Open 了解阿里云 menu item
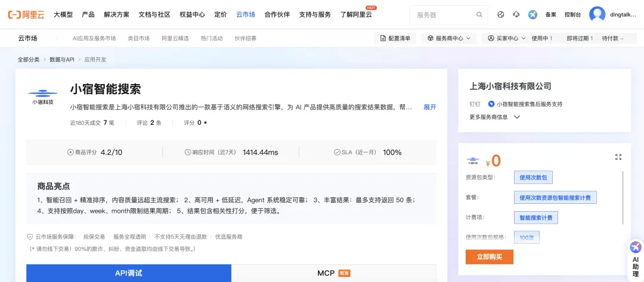 [x=356, y=15]
